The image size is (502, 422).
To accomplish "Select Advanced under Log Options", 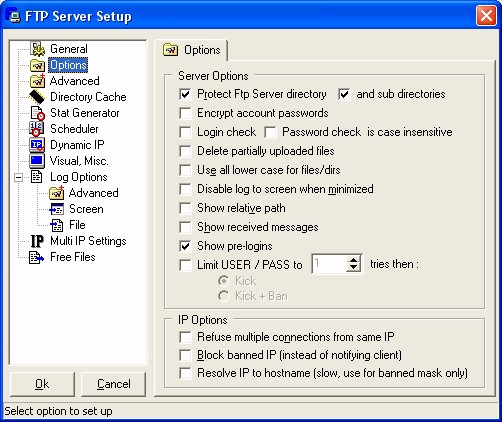I will [x=93, y=193].
